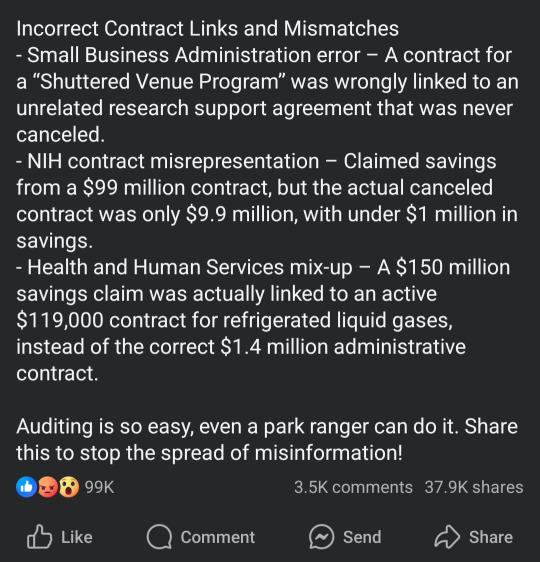Tap the Send text label
The image size is (540, 562).
pyautogui.click(x=362, y=537)
